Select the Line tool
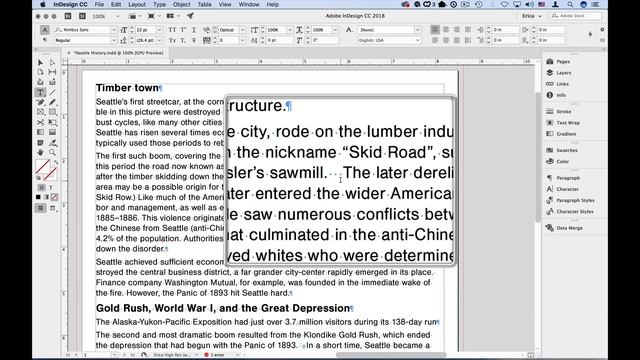The image size is (640, 360). [52, 92]
